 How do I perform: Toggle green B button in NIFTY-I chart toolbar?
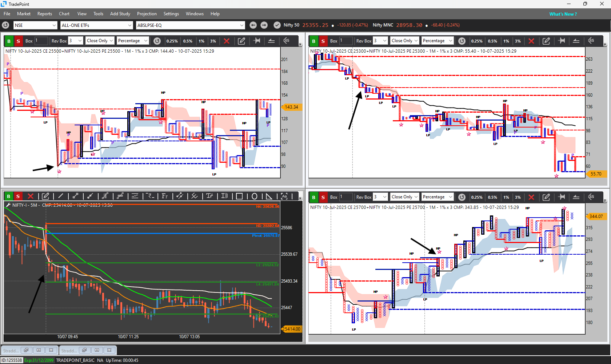(9, 196)
